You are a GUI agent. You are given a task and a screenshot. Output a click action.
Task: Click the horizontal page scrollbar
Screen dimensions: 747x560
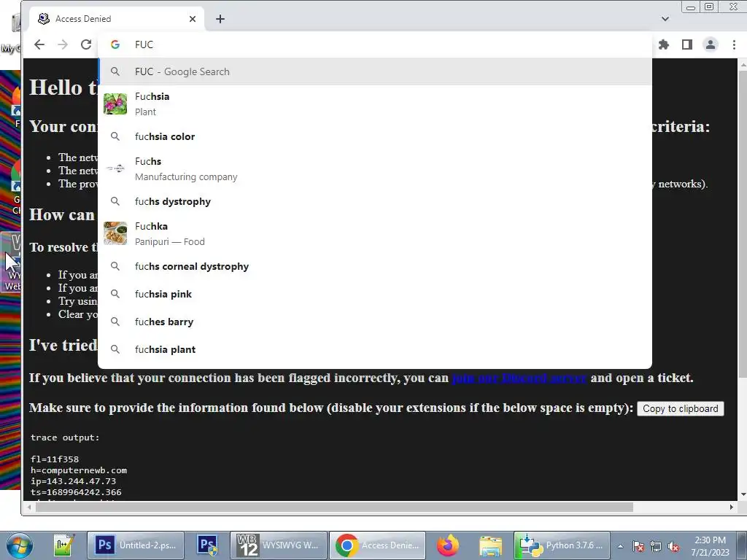334,507
